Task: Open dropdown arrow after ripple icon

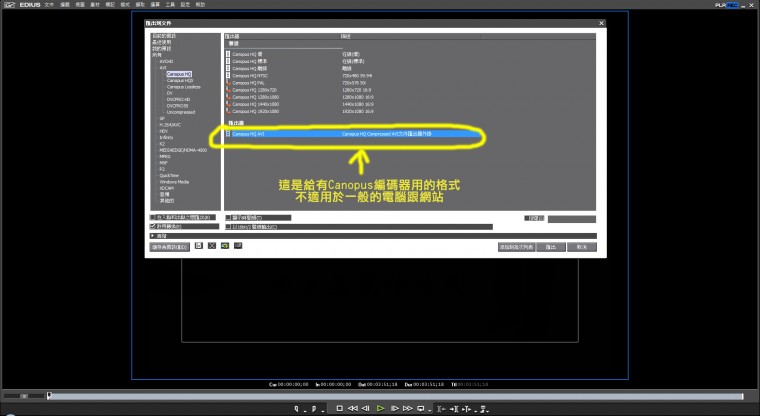Action: pos(475,411)
